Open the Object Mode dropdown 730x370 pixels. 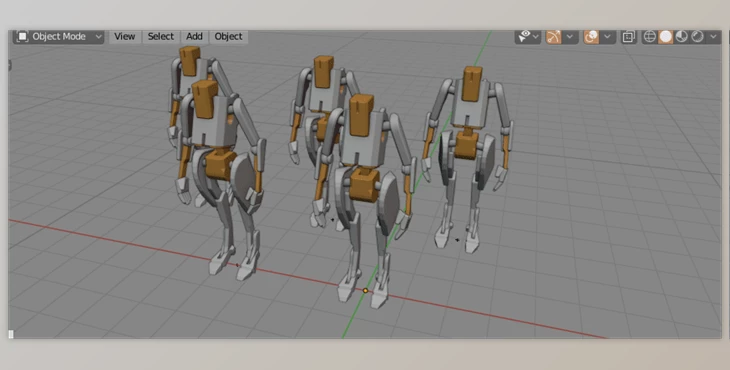coord(59,37)
